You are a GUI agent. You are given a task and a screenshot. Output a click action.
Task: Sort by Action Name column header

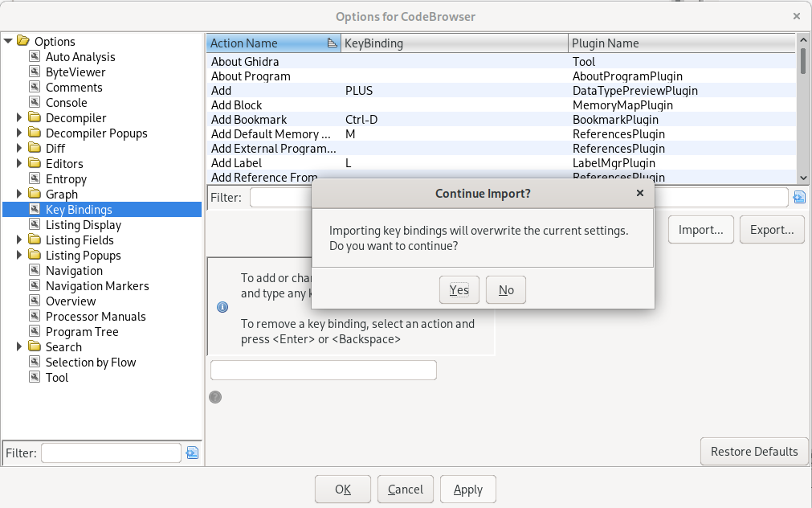coord(273,43)
